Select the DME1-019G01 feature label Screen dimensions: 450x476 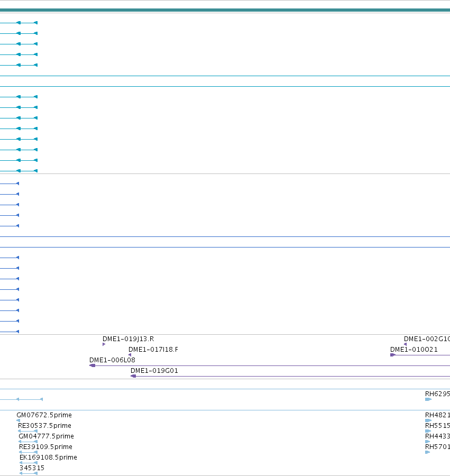pos(154,371)
